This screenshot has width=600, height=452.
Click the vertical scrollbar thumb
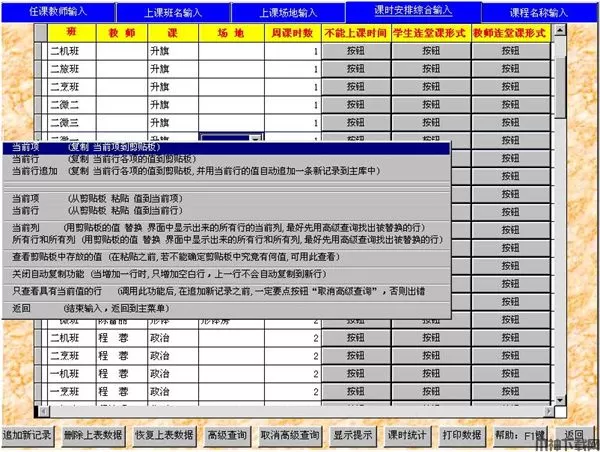click(x=560, y=87)
